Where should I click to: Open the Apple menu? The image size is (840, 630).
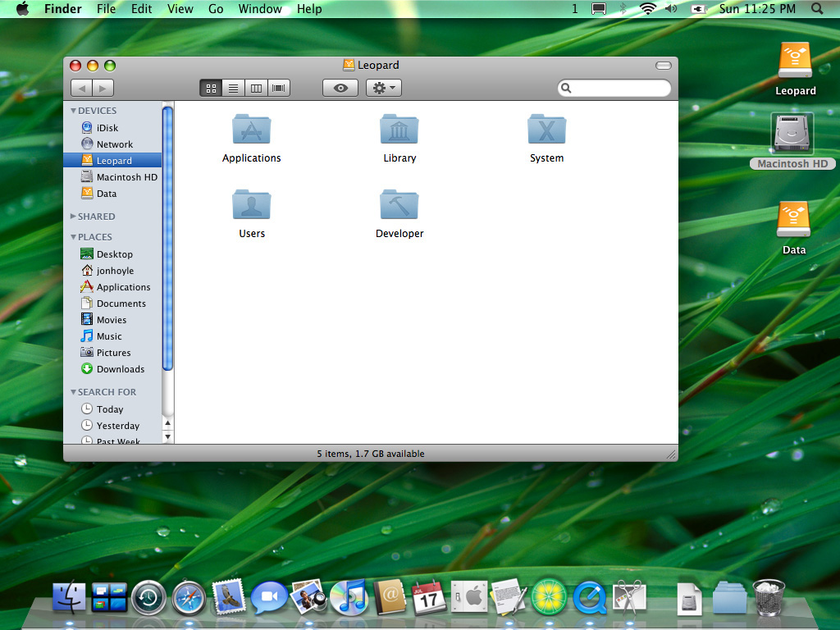pos(22,8)
